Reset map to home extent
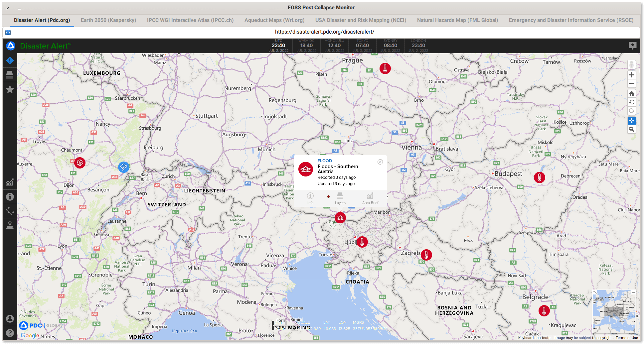Image resolution: width=644 pixels, height=344 pixels. [632, 93]
